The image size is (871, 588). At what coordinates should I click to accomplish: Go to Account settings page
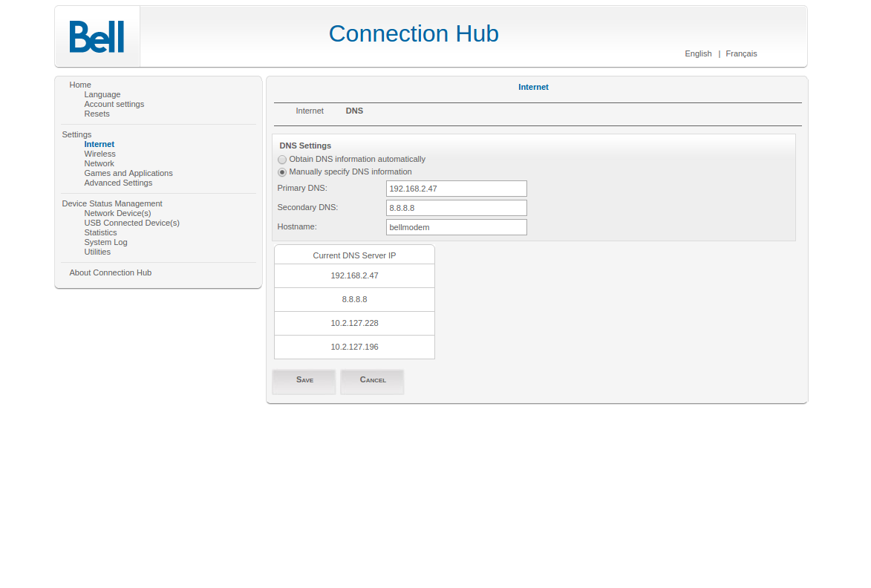[x=114, y=105]
